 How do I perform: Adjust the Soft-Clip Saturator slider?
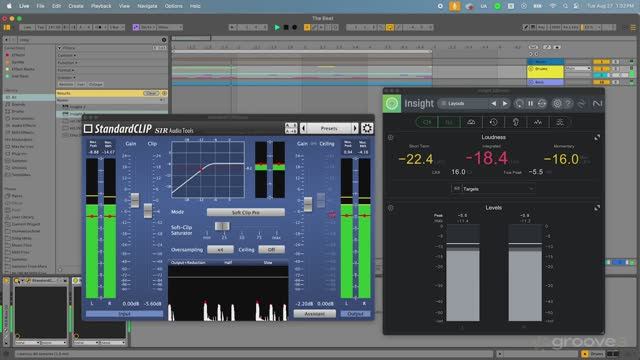(x=222, y=226)
